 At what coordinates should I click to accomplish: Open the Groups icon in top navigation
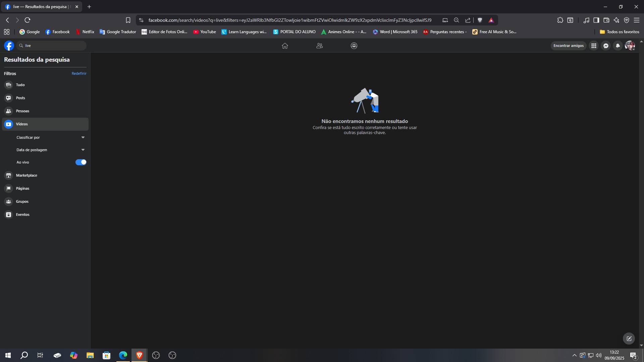354,46
